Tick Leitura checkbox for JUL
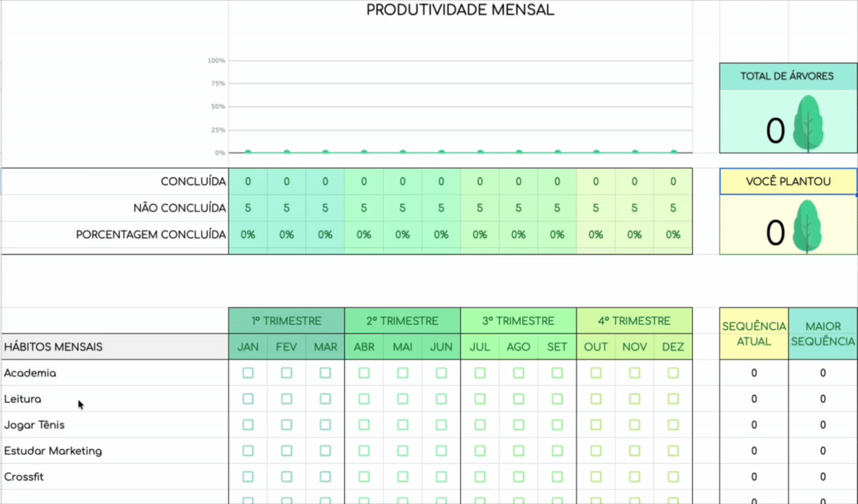The height and width of the screenshot is (504, 858). [x=480, y=399]
